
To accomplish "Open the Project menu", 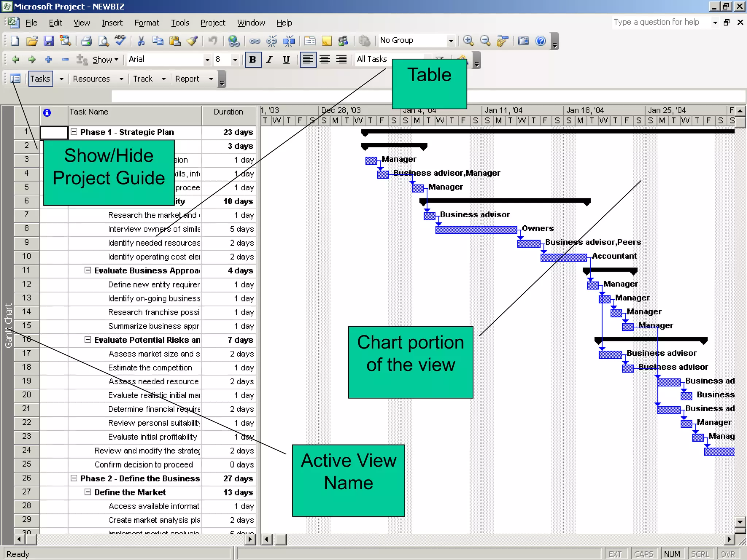I will click(x=213, y=23).
